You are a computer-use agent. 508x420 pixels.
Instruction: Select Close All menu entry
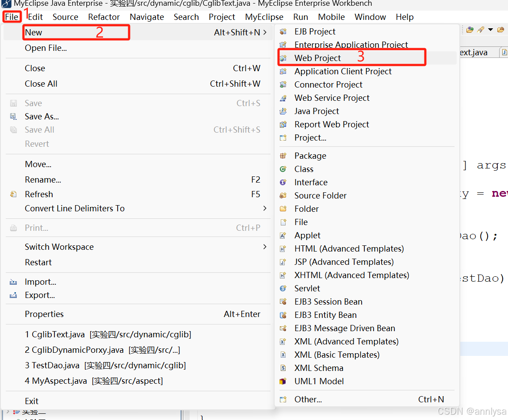[x=41, y=84]
